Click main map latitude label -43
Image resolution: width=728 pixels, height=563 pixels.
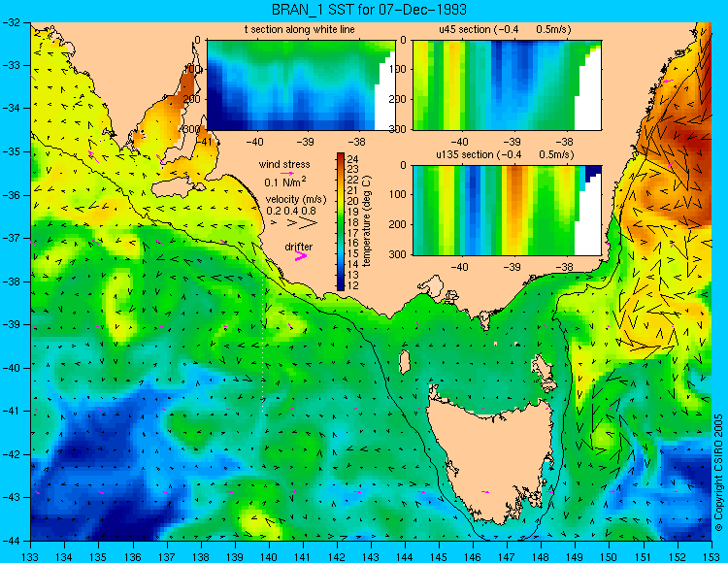[11, 498]
